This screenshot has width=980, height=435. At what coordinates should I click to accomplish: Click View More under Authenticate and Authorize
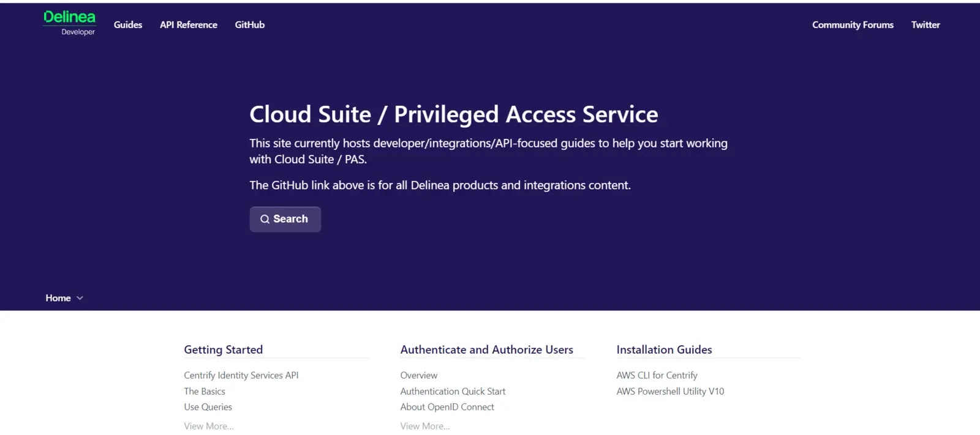(425, 426)
